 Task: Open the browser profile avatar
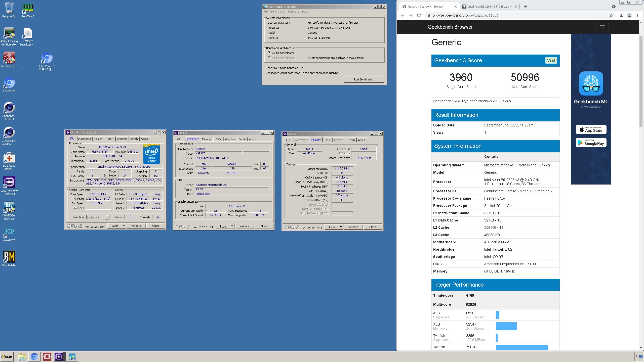[x=629, y=15]
